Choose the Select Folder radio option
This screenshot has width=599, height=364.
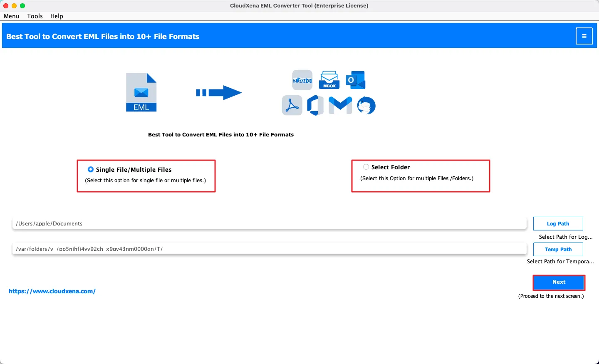coord(366,167)
